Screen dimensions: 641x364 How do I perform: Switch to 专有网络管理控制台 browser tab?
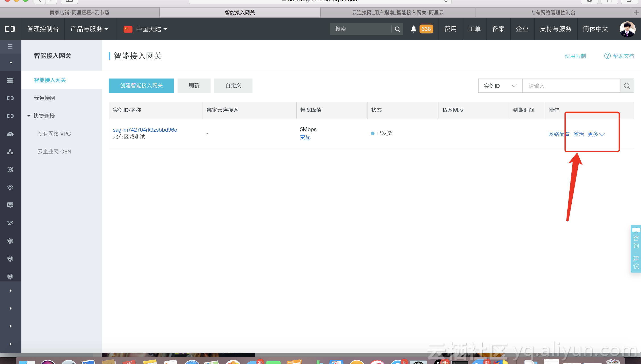pyautogui.click(x=553, y=12)
